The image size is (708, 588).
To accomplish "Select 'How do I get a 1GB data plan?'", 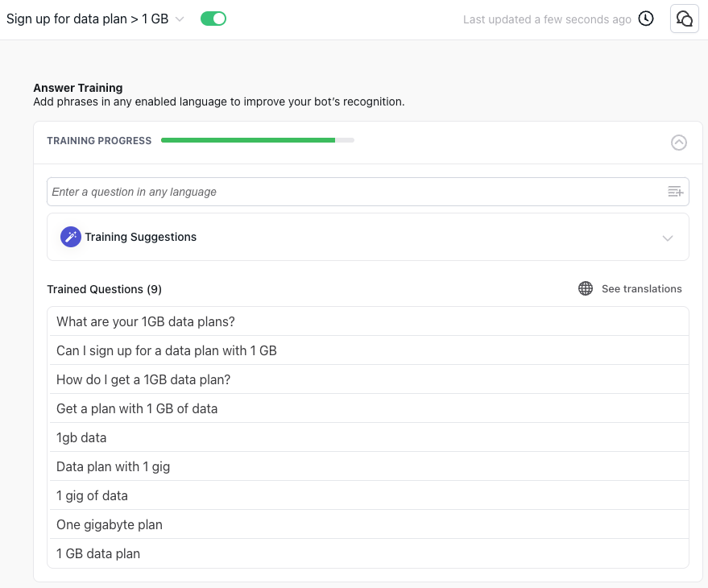I will click(143, 379).
